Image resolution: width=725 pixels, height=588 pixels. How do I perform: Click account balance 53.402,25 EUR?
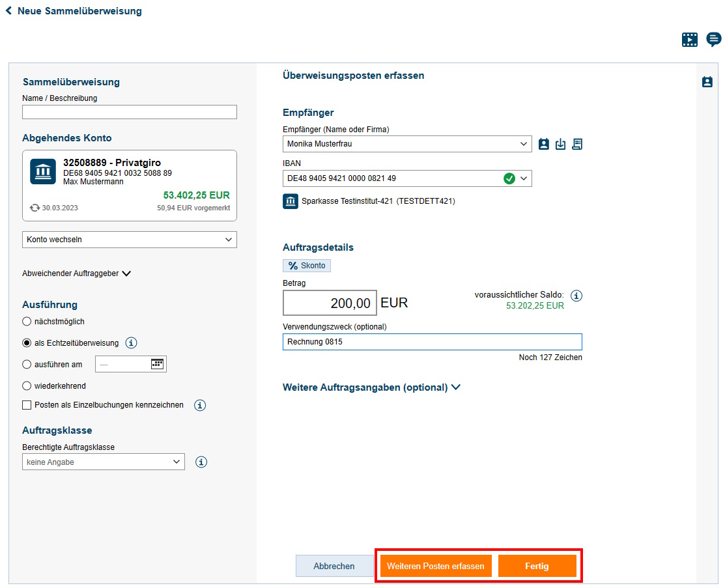click(197, 195)
